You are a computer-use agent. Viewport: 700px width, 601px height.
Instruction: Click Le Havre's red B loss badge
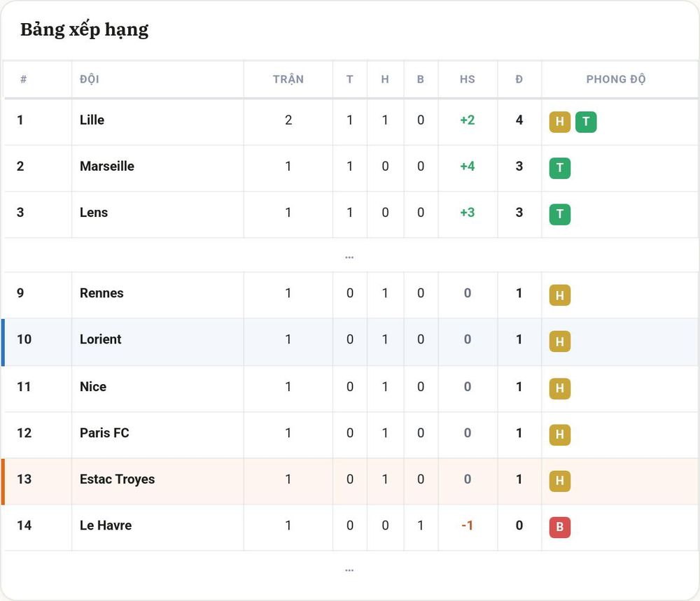[x=559, y=527]
